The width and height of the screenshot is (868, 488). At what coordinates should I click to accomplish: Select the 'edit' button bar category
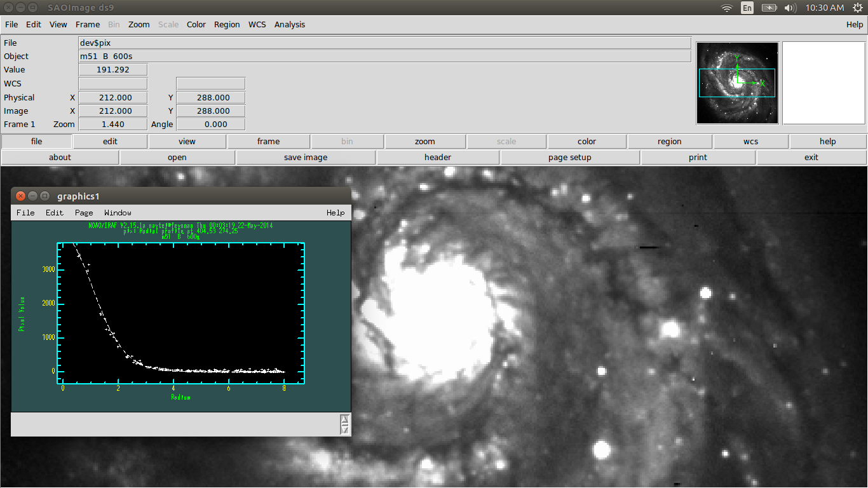[111, 141]
